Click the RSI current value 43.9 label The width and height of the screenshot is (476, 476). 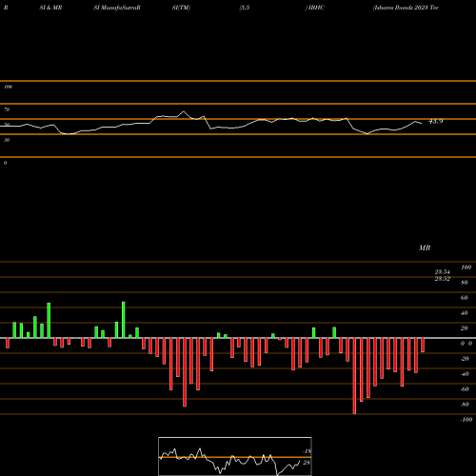(436, 121)
